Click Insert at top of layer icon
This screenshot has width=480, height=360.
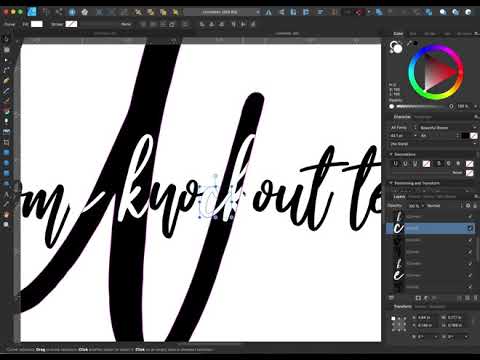click(456, 12)
